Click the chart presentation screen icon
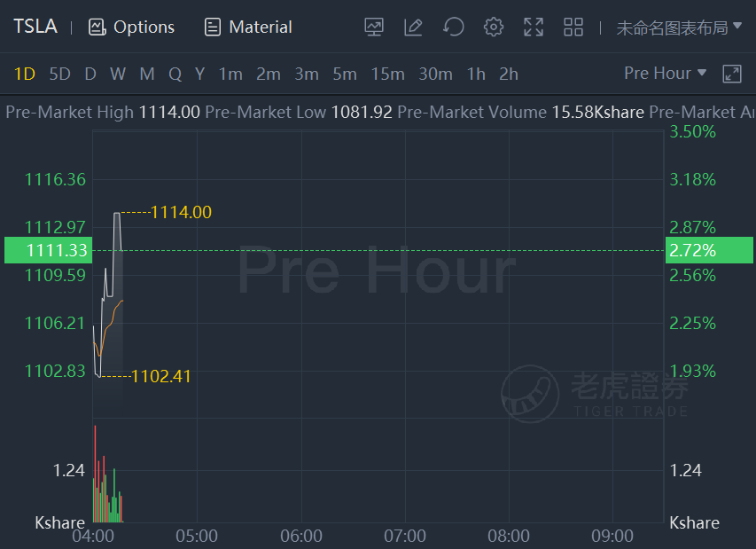 click(x=374, y=27)
